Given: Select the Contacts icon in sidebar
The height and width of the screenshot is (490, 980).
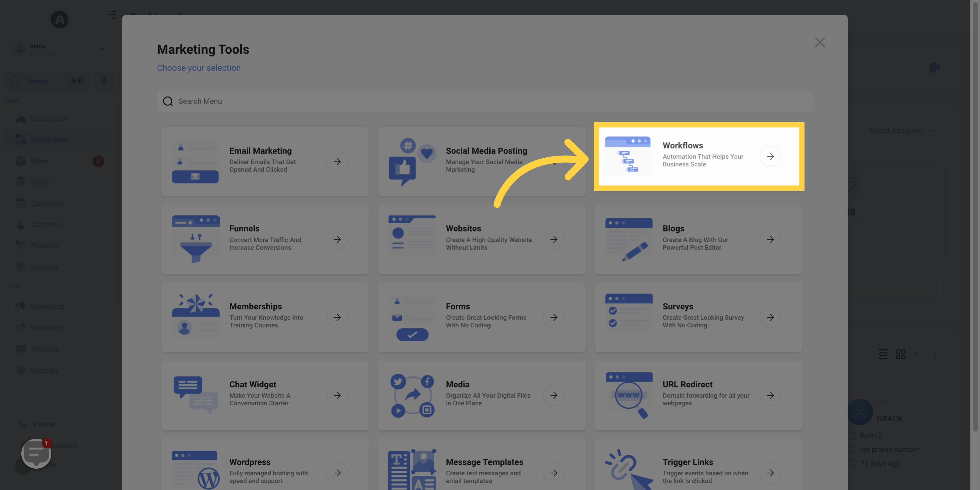Looking at the screenshot, I should [21, 224].
